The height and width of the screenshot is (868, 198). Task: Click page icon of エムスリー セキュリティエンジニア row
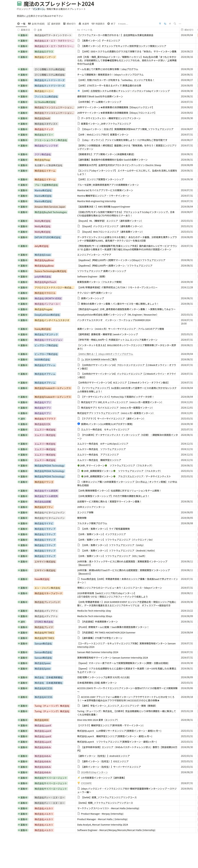point(79,429)
